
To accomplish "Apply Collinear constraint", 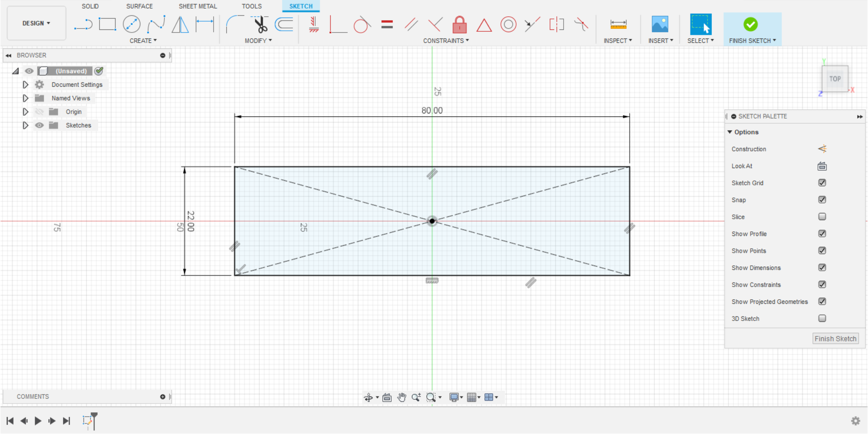I will (x=532, y=24).
